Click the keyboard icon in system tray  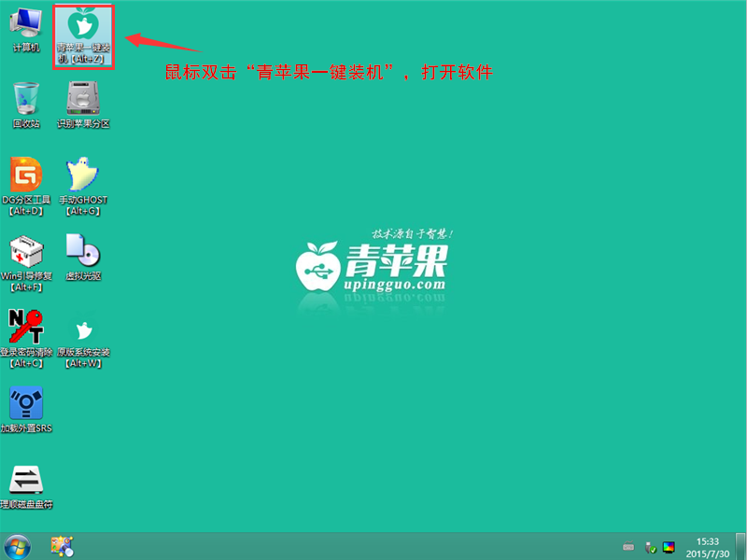click(628, 545)
